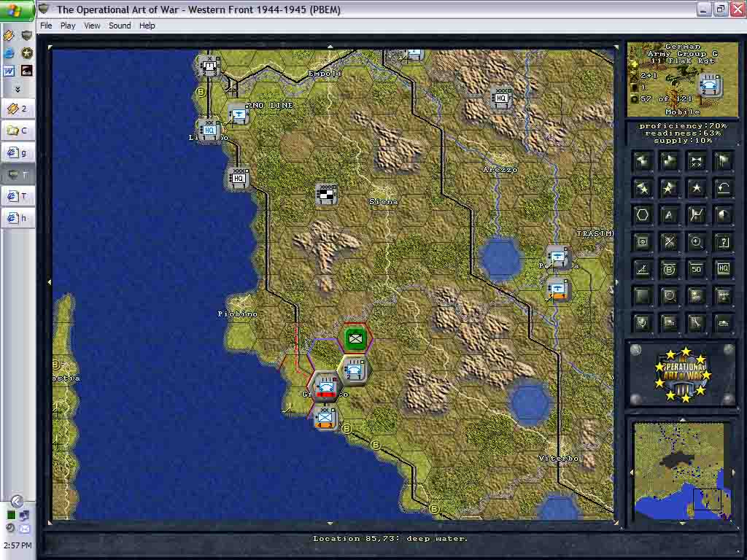Viewport: 747px width, 560px height.
Task: Click the question mark help icon
Action: click(723, 242)
